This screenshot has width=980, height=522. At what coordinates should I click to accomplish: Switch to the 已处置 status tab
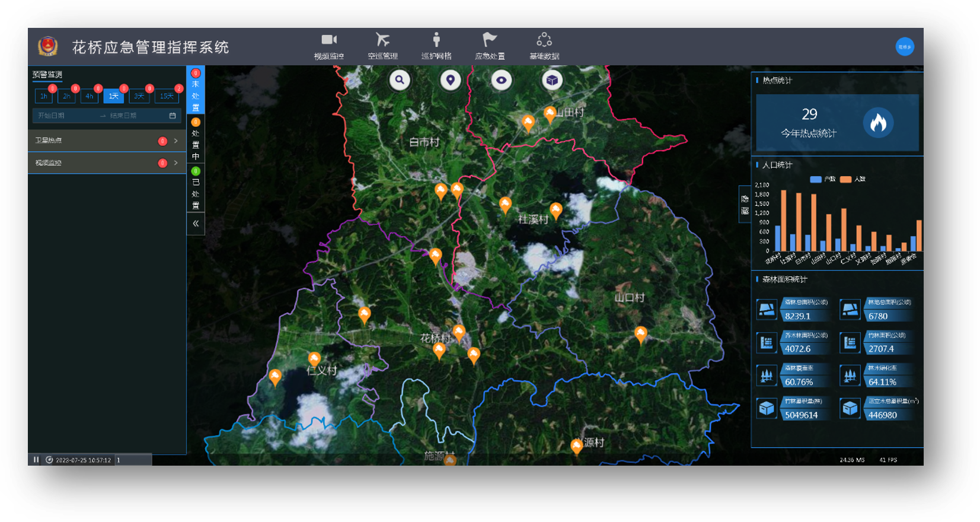pos(196,189)
